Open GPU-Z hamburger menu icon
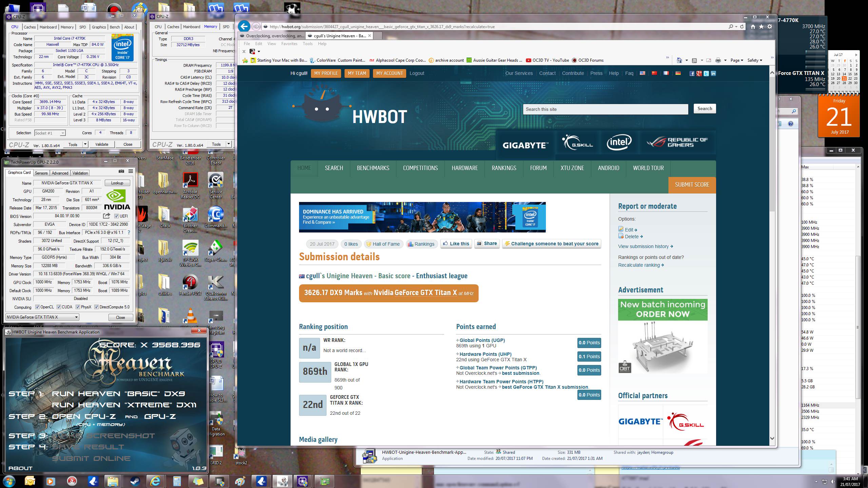 [x=131, y=171]
